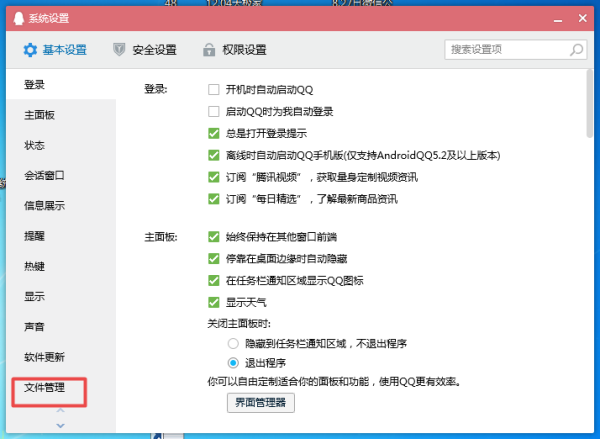Uncheck 显示天气 checkbox
This screenshot has width=600, height=439.
pyautogui.click(x=214, y=302)
